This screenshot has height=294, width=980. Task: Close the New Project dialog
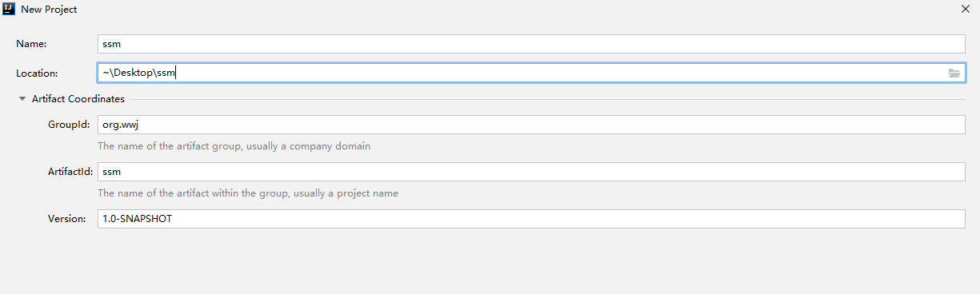pyautogui.click(x=966, y=9)
